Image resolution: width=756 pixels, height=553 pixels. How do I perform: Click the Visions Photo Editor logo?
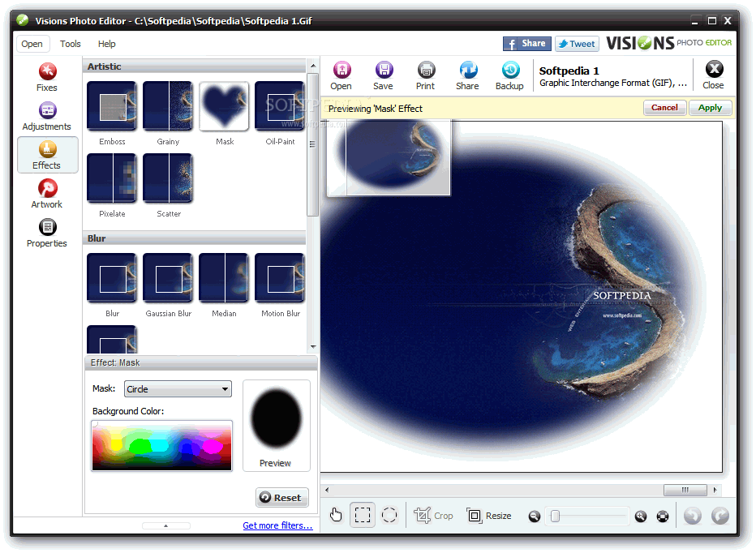(669, 44)
